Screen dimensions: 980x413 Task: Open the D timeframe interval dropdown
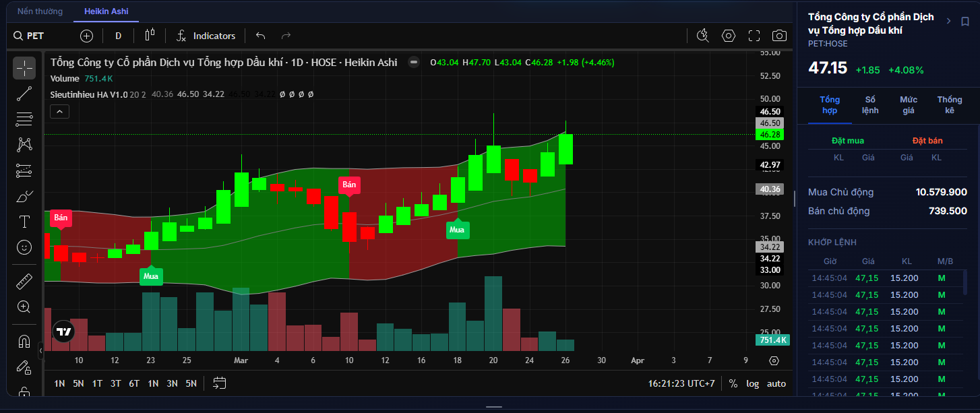pyautogui.click(x=119, y=36)
